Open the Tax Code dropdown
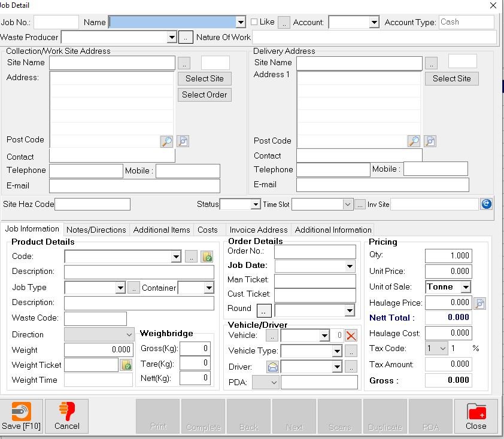504x439 pixels. click(x=442, y=349)
